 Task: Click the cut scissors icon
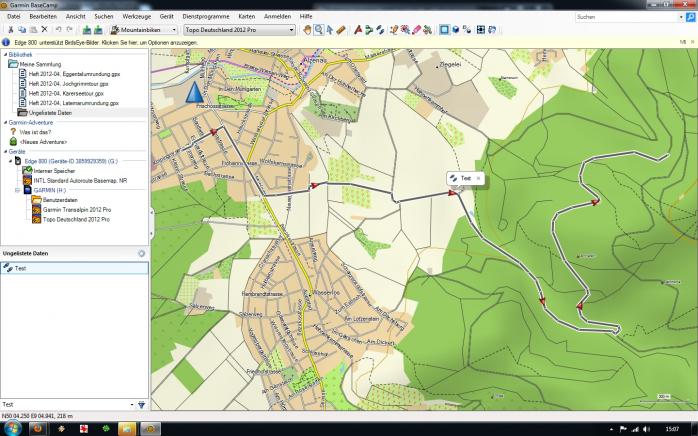(x=10, y=30)
